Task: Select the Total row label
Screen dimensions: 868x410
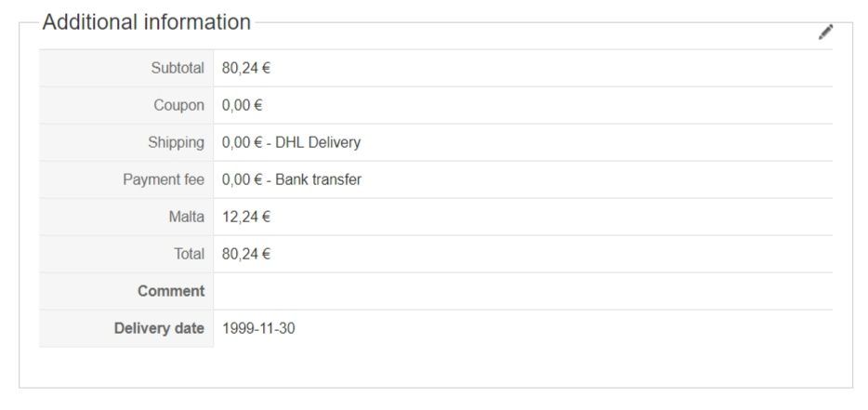Action: point(189,254)
